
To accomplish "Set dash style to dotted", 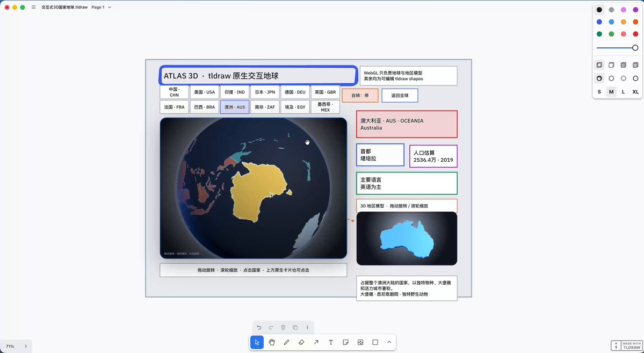I will (624, 78).
